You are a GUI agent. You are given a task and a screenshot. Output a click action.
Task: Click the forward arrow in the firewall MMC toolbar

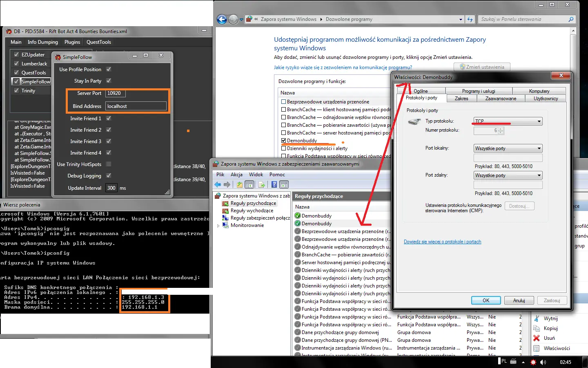(x=227, y=184)
